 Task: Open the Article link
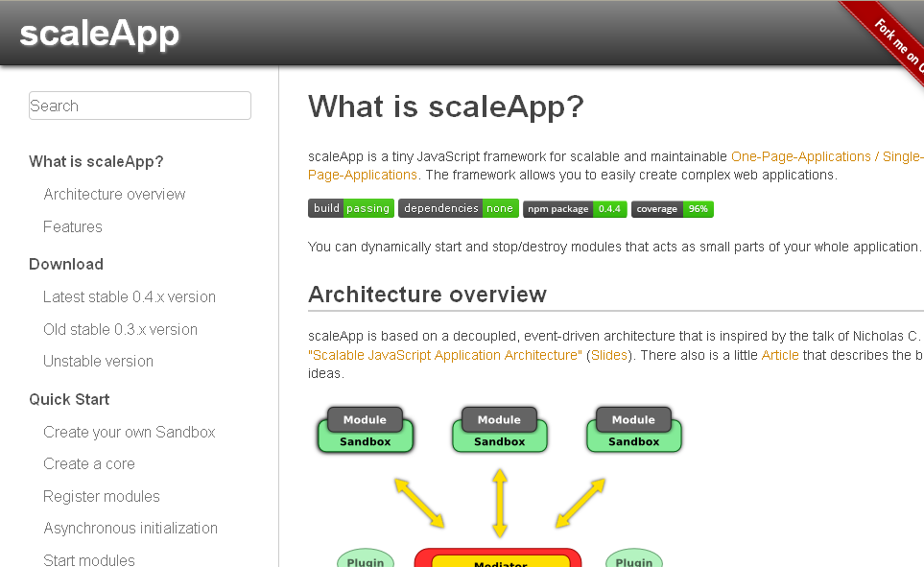780,355
